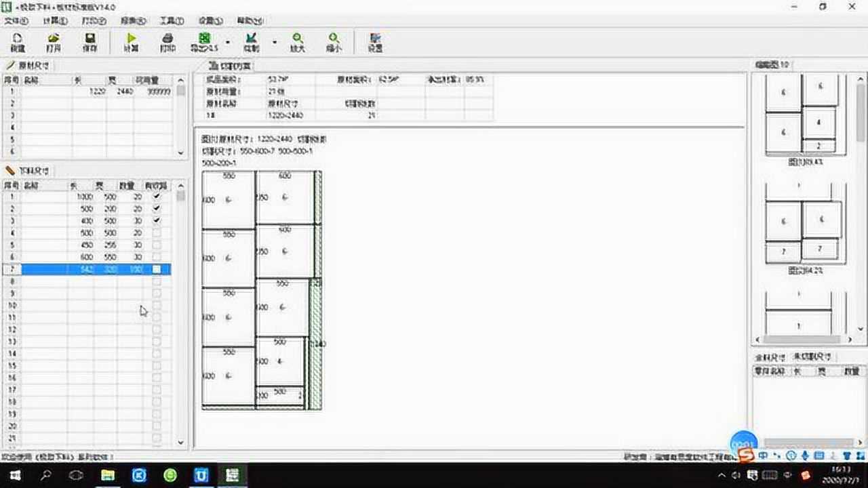Click the New (新建) toolbar icon
Screen dimensions: 868x488
click(18, 42)
